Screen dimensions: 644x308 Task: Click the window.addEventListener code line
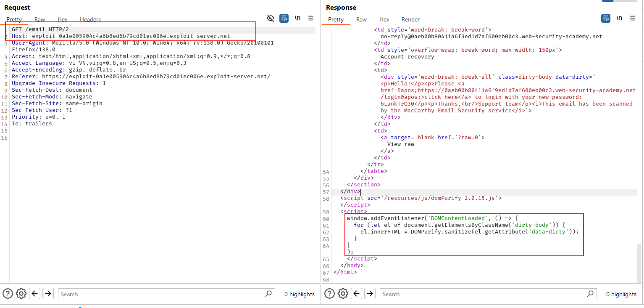pyautogui.click(x=433, y=218)
